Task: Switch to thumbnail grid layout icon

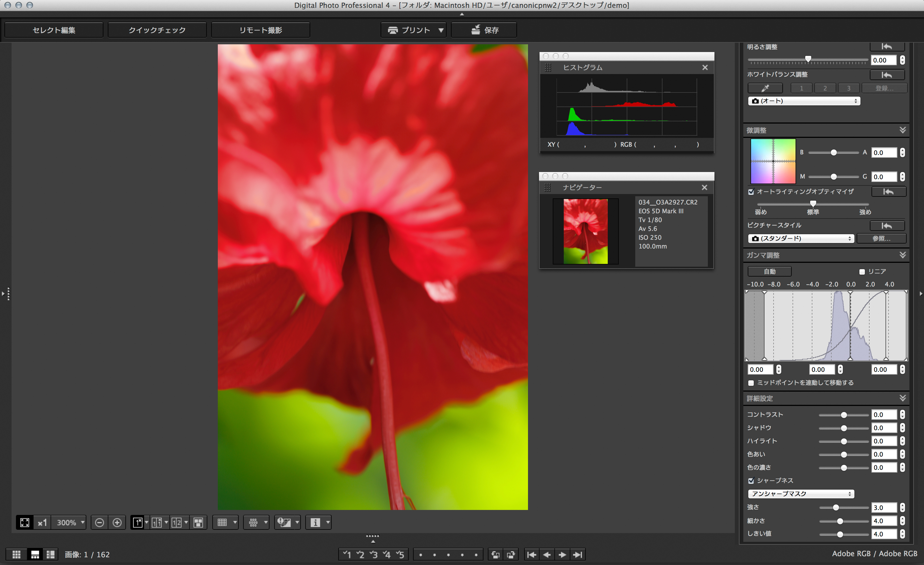Action: point(16,555)
